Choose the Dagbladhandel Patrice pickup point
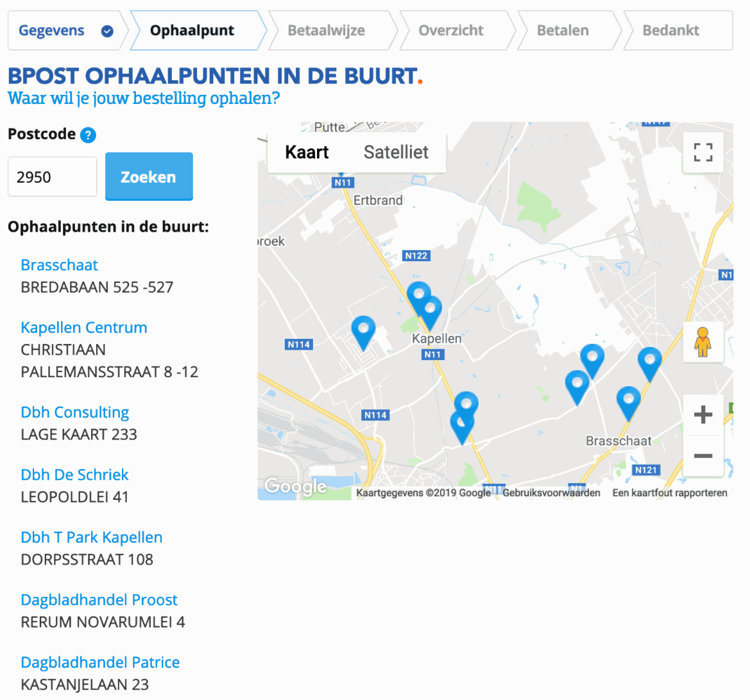The width and height of the screenshot is (750, 700). tap(100, 662)
